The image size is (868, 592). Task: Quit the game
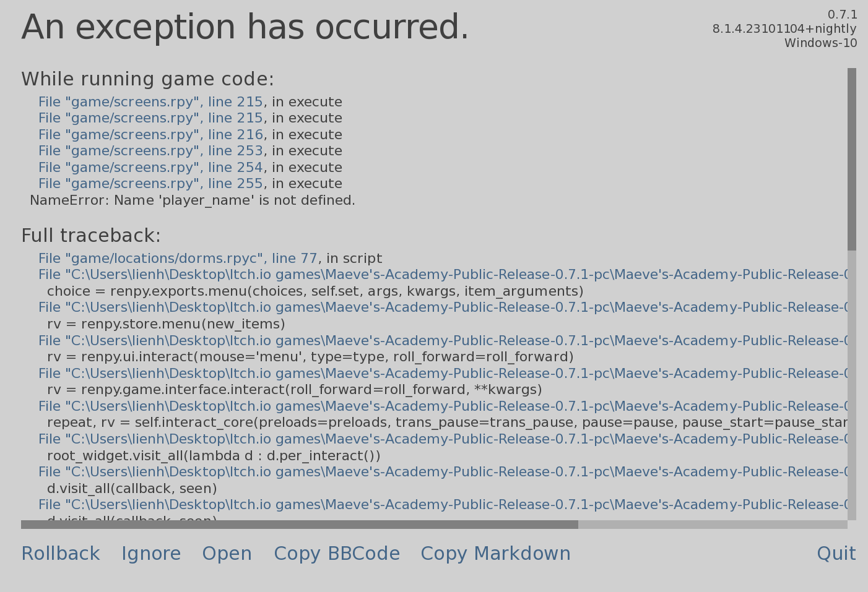point(836,554)
